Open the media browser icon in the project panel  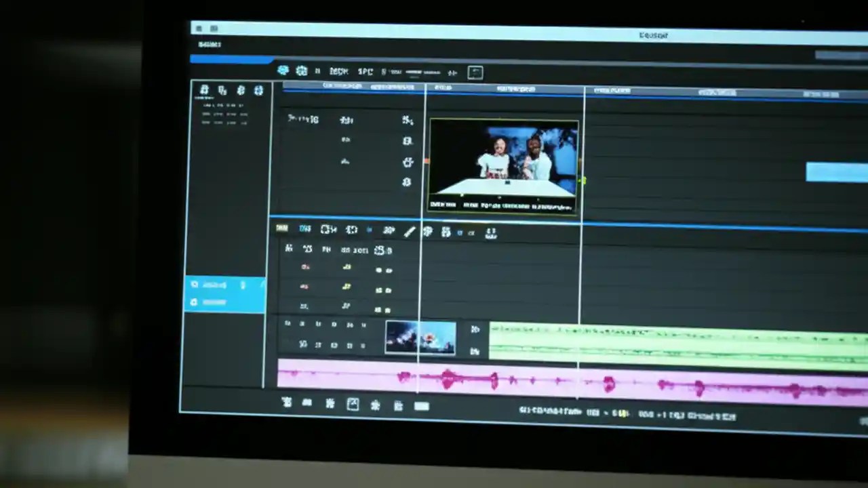click(222, 89)
